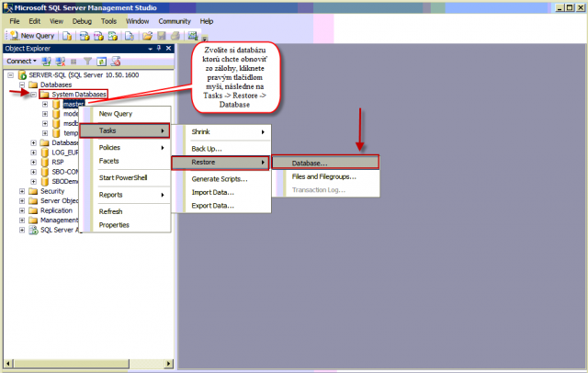Viewport: 588px width, 373px height.
Task: Close the Object Explorer panel
Action: pos(169,49)
